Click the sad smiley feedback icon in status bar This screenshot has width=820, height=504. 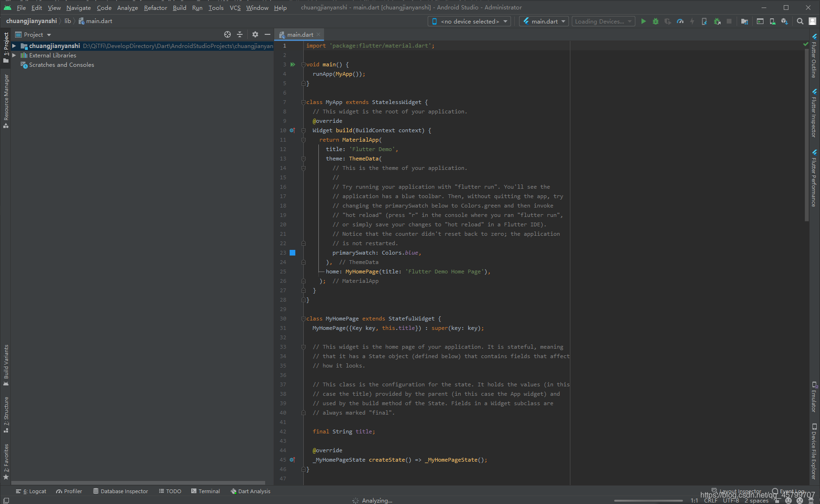(800, 500)
